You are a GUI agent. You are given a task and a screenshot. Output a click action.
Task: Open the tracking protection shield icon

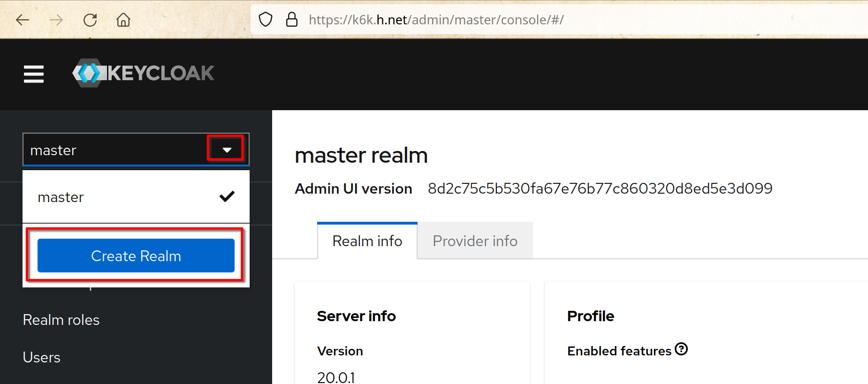(x=266, y=20)
